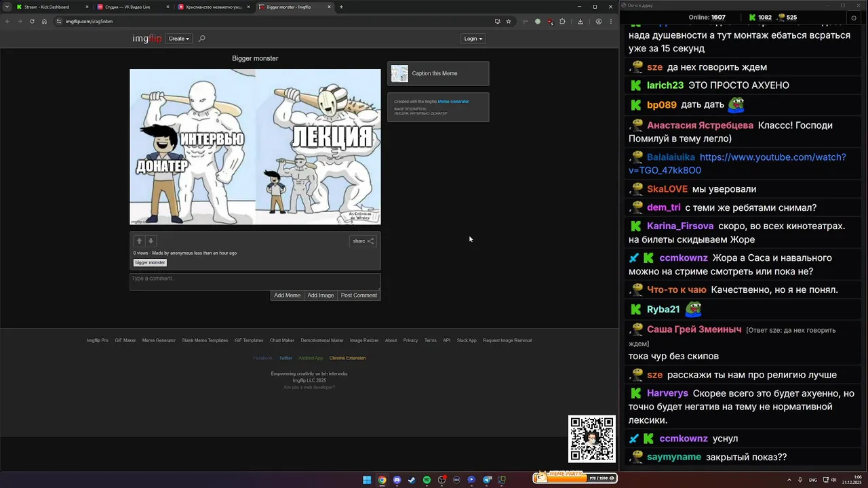
Task: Reload the current page
Action: [32, 21]
